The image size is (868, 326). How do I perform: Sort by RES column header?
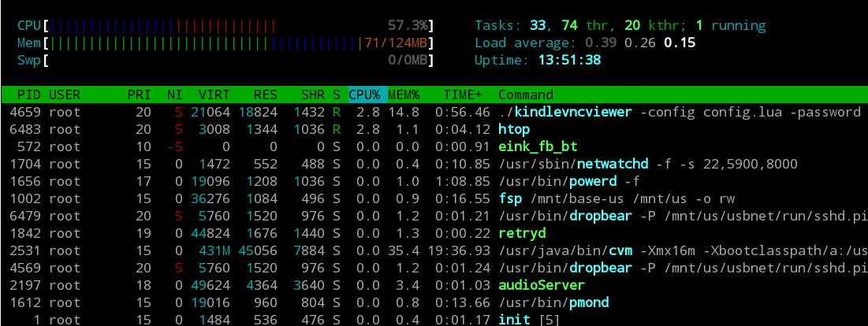point(266,95)
